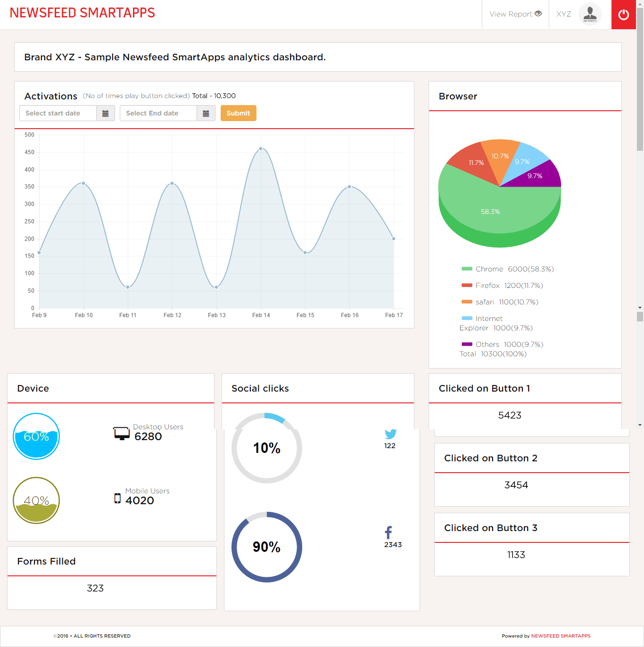Open the user profile photo avatar

[x=590, y=14]
